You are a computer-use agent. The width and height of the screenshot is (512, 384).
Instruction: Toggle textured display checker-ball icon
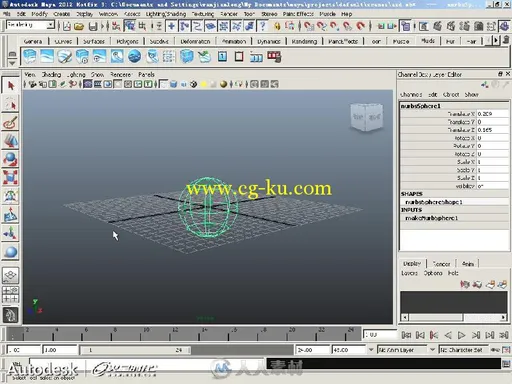click(193, 84)
